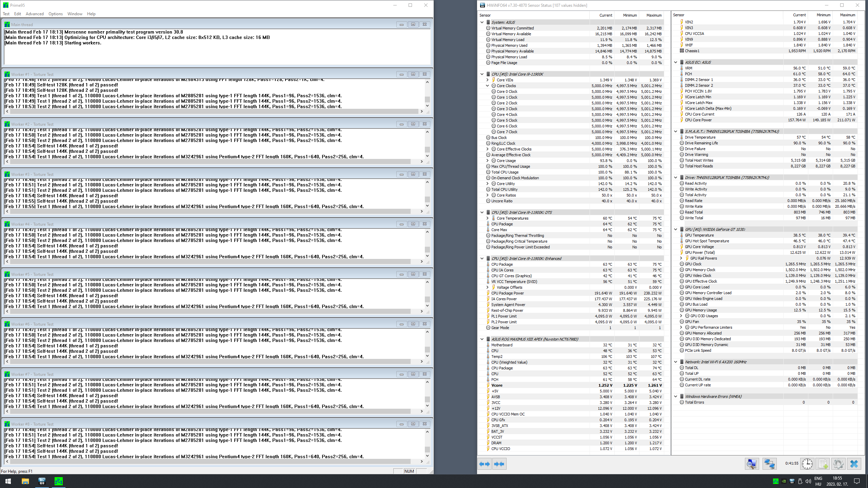868x488 pixels.
Task: Collapse the Network: Intel Wi-Fi 6 AX200 group
Action: pos(675,362)
